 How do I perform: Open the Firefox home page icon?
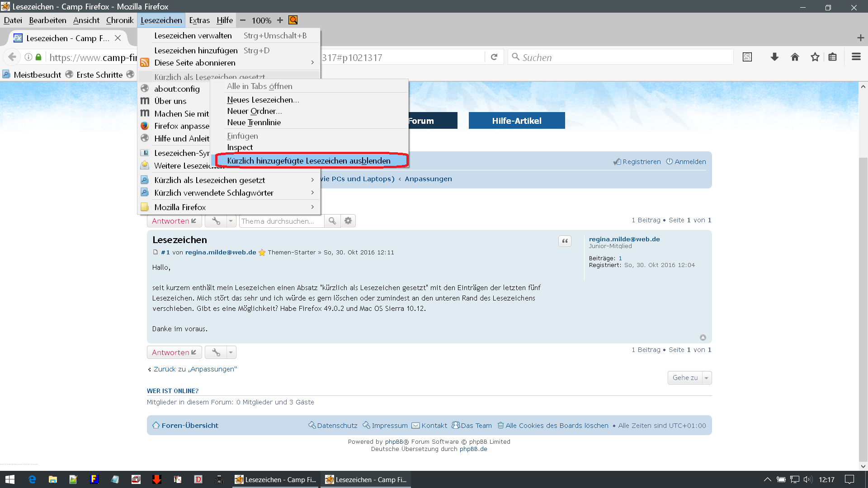795,57
